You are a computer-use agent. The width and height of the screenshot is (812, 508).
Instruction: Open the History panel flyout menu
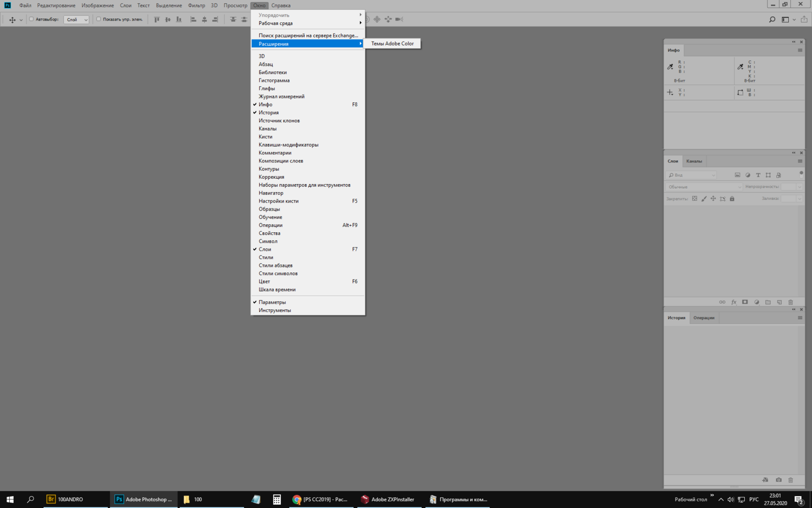800,318
